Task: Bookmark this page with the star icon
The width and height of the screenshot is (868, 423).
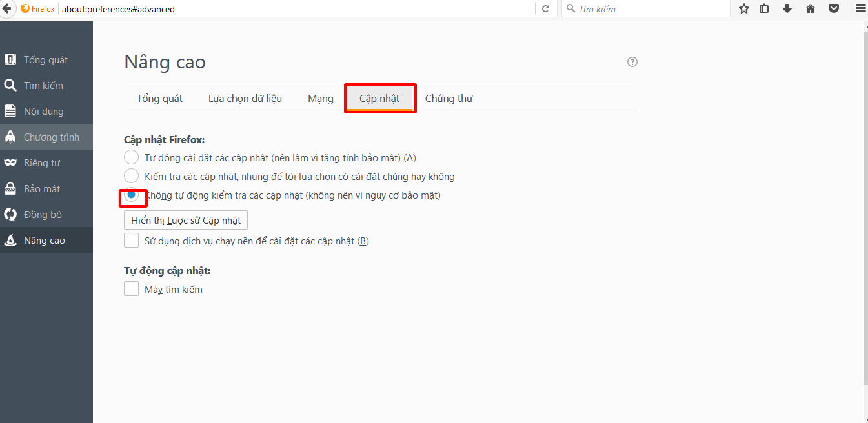Action: [744, 9]
